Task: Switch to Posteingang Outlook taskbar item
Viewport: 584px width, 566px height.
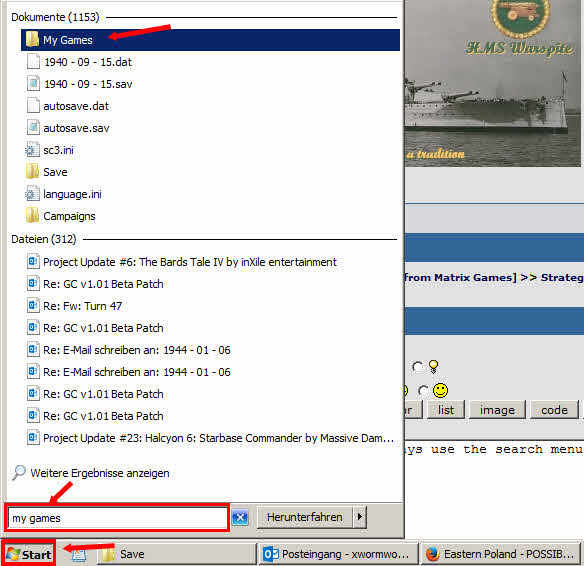Action: coord(338,554)
